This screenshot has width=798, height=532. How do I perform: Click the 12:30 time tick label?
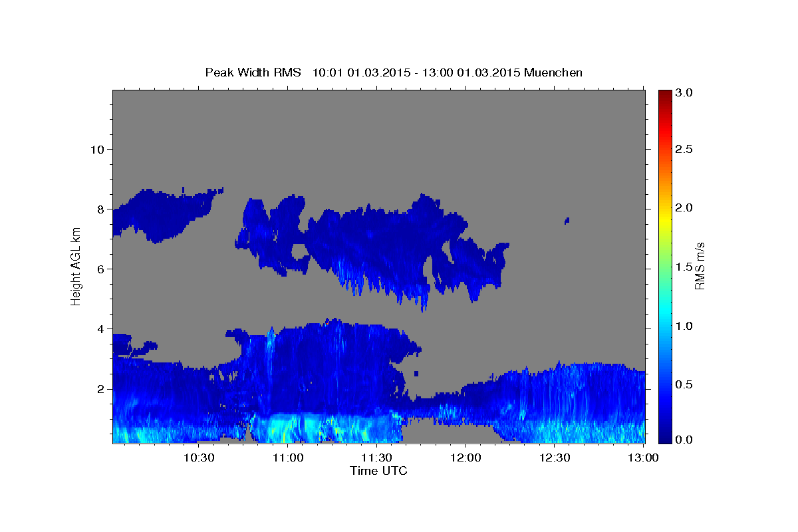(x=553, y=458)
